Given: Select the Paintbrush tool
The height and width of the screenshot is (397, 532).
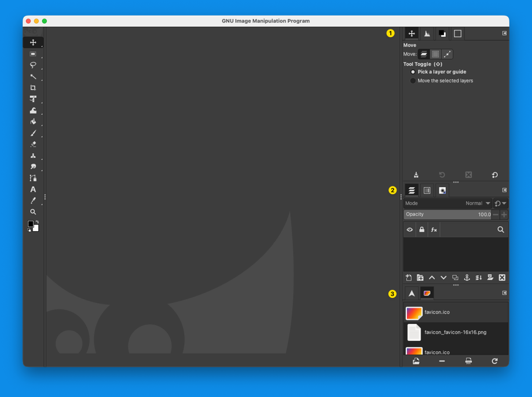Looking at the screenshot, I should coord(33,133).
